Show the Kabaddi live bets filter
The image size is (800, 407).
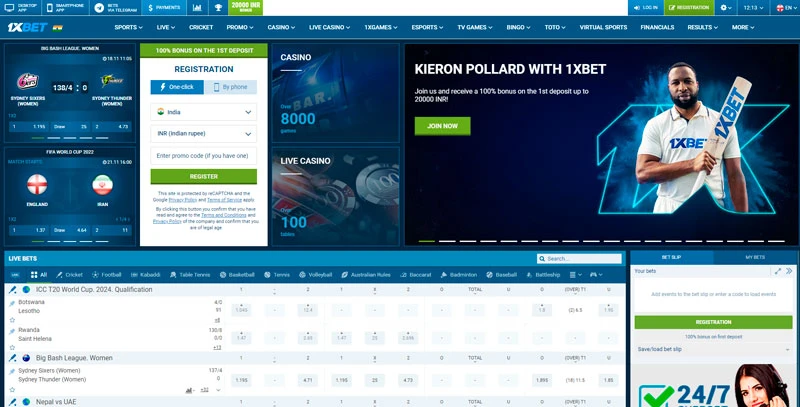coord(145,274)
